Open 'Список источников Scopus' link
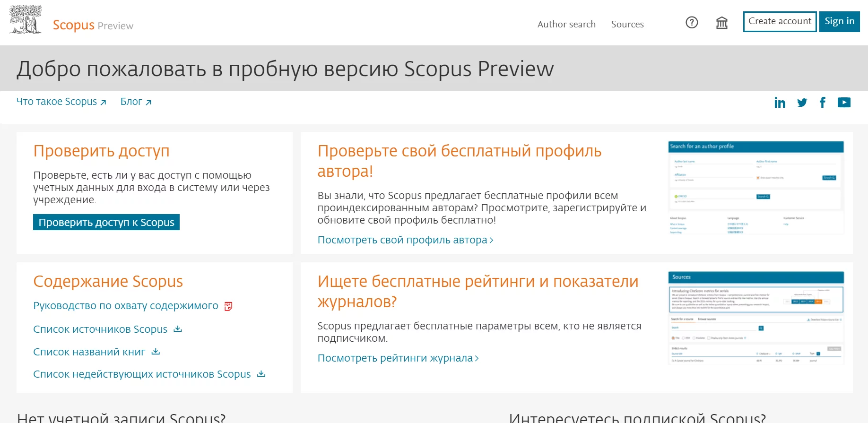 pos(100,329)
